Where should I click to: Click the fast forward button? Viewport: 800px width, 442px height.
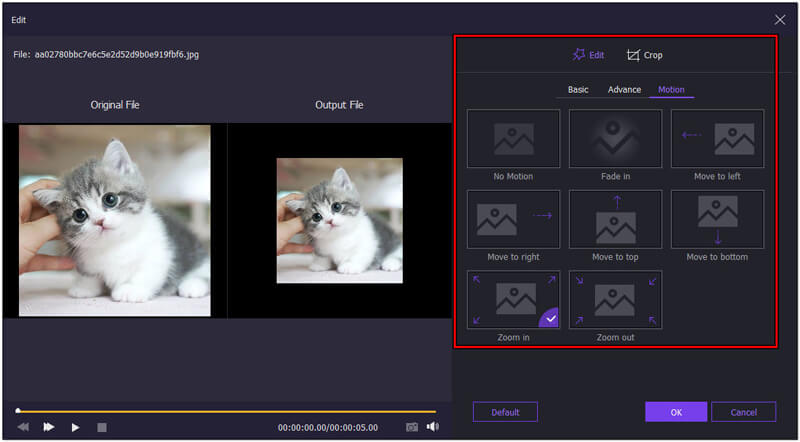coord(48,427)
